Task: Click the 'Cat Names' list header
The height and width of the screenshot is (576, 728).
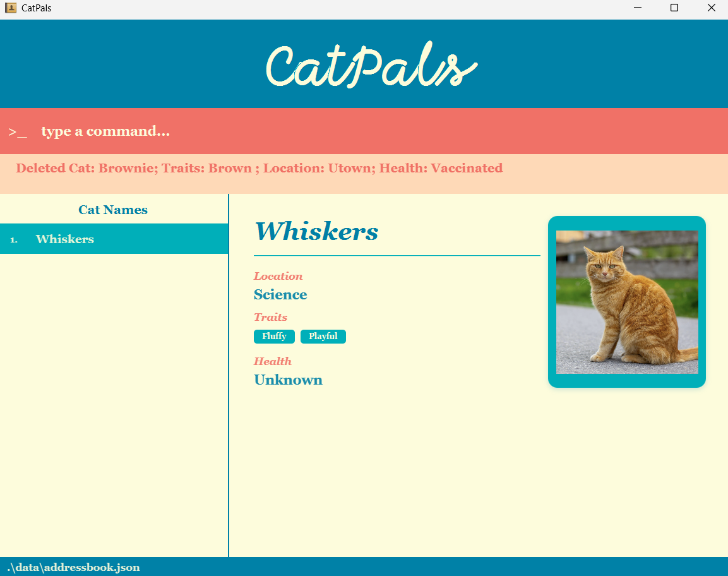Action: coord(113,210)
